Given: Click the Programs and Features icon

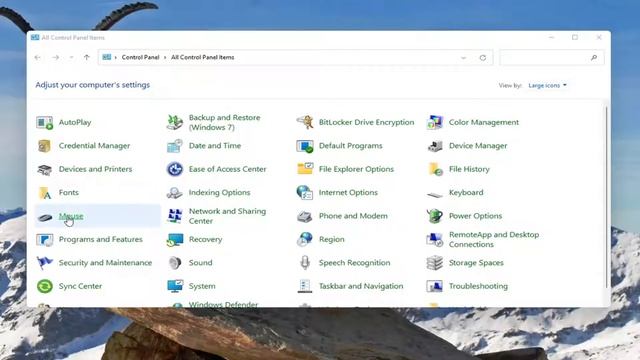Looking at the screenshot, I should (x=44, y=240).
